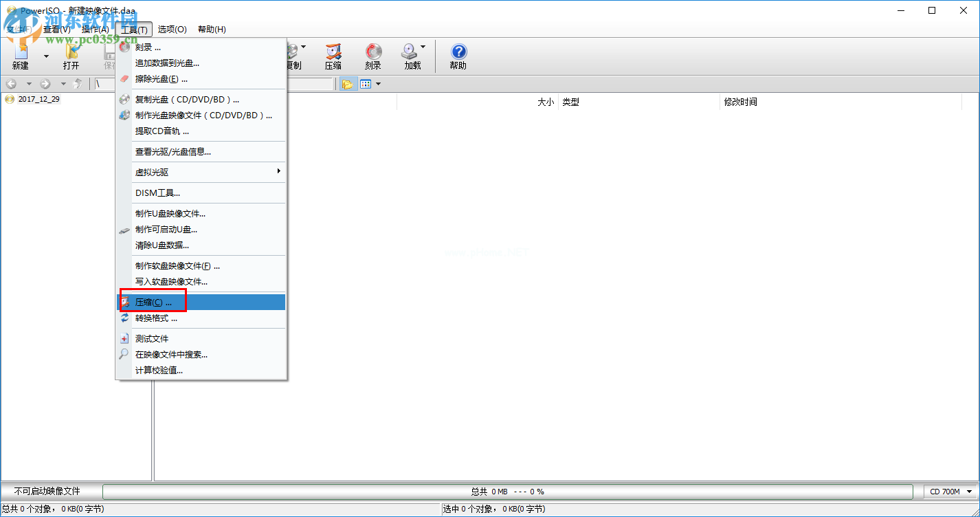
Task: Click the 帮助 (Help) toolbar icon
Action: pos(458,56)
